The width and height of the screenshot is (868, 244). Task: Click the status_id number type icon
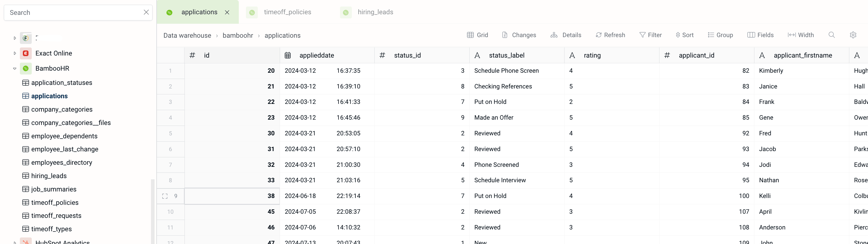point(382,55)
